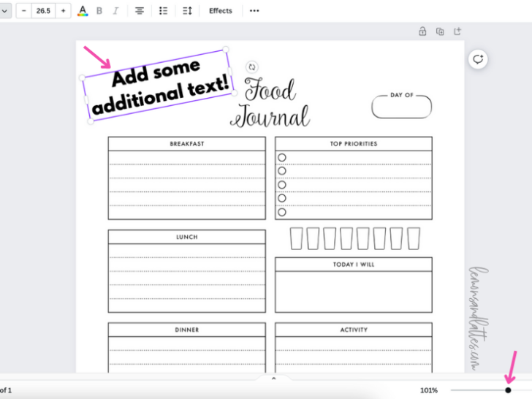This screenshot has width=532, height=399.
Task: Open the text color picker
Action: pyautogui.click(x=83, y=11)
